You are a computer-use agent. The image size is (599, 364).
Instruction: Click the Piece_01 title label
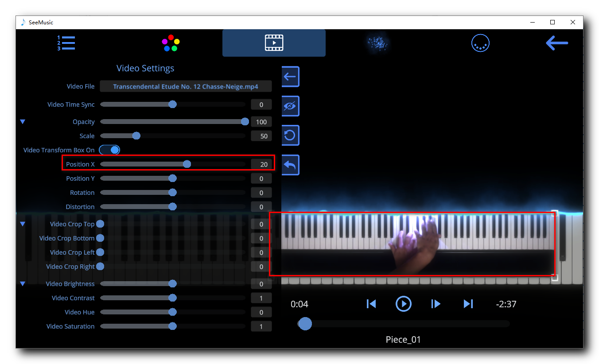pos(403,340)
